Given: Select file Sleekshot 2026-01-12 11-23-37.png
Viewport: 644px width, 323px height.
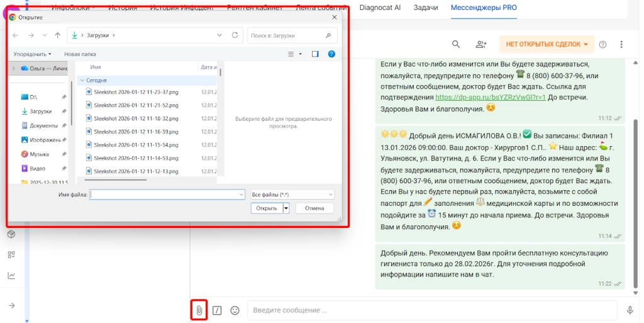Looking at the screenshot, I should point(136,92).
